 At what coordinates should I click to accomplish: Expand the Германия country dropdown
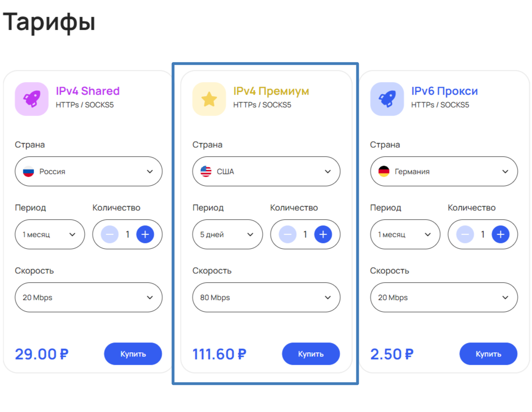click(444, 171)
